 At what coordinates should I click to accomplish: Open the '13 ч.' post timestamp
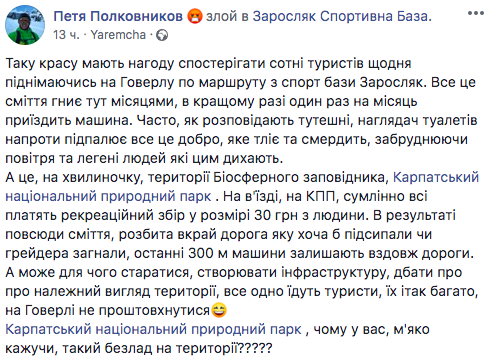coord(66,35)
